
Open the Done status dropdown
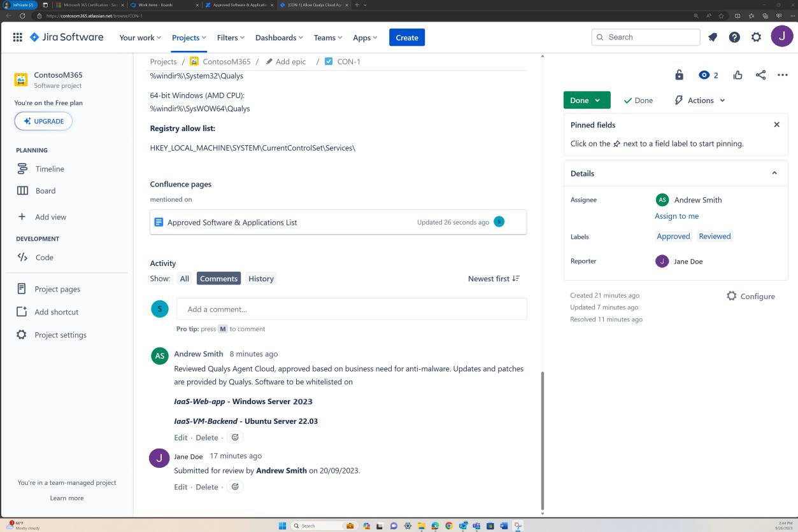click(x=585, y=100)
